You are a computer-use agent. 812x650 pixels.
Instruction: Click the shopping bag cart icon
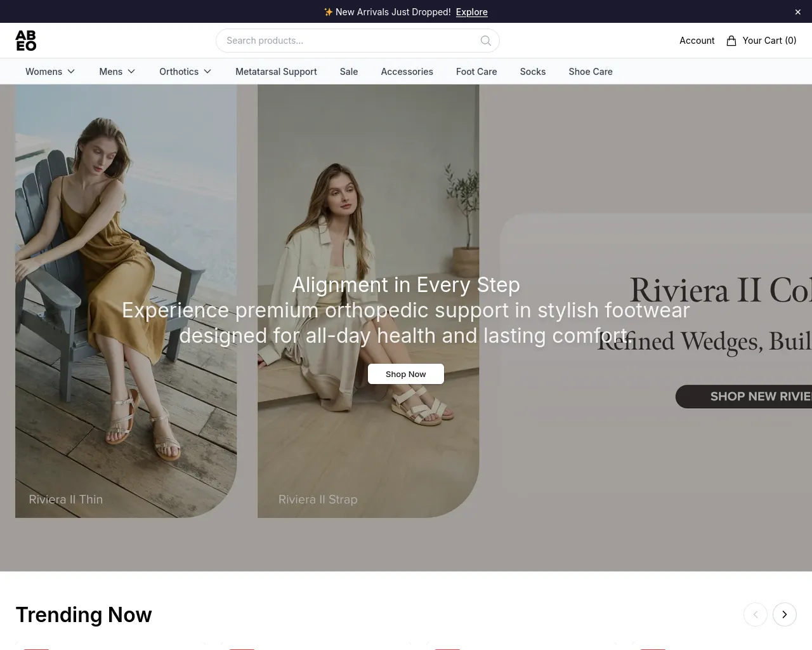(731, 41)
